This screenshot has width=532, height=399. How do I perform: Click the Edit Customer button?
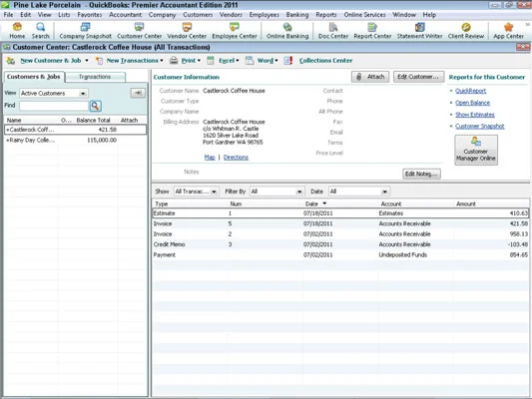[x=418, y=77]
